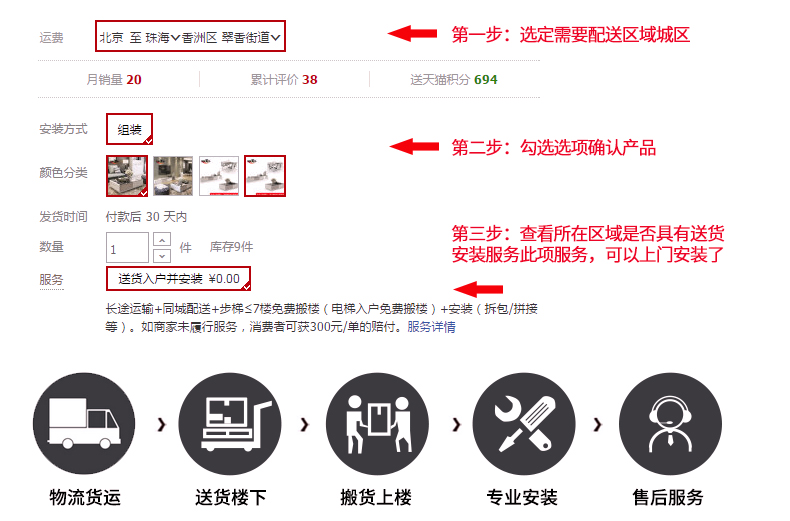Select the 组装 installation method option
The width and height of the screenshot is (790, 521).
point(129,129)
